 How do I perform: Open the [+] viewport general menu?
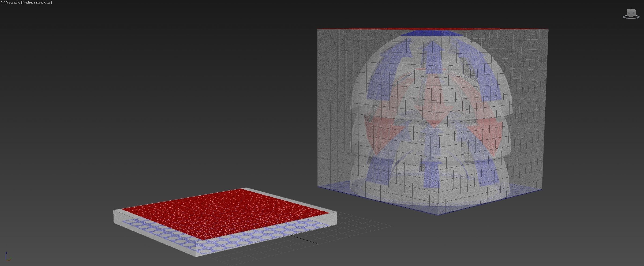click(x=3, y=3)
